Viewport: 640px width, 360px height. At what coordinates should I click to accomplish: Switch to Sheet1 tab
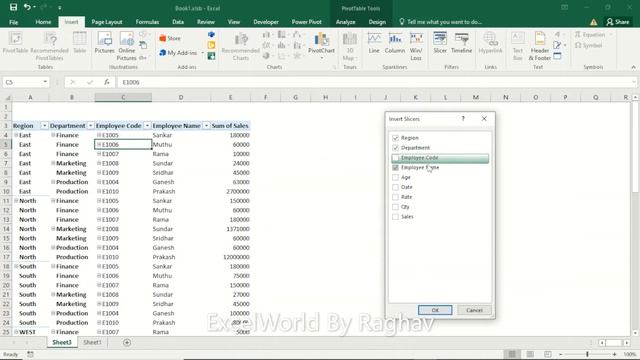pyautogui.click(x=92, y=342)
